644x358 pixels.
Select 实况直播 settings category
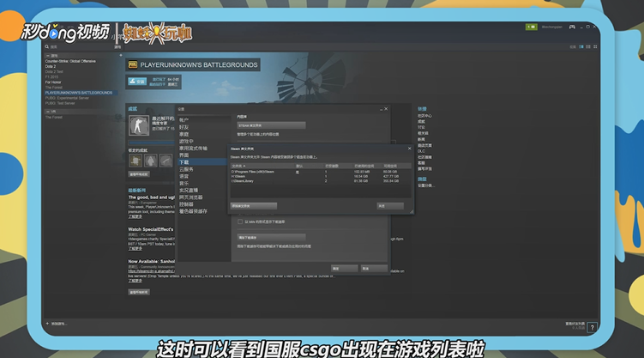pyautogui.click(x=189, y=191)
